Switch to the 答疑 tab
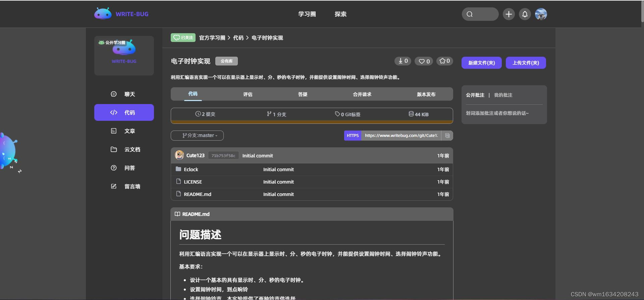This screenshot has width=644, height=300. 303,94
